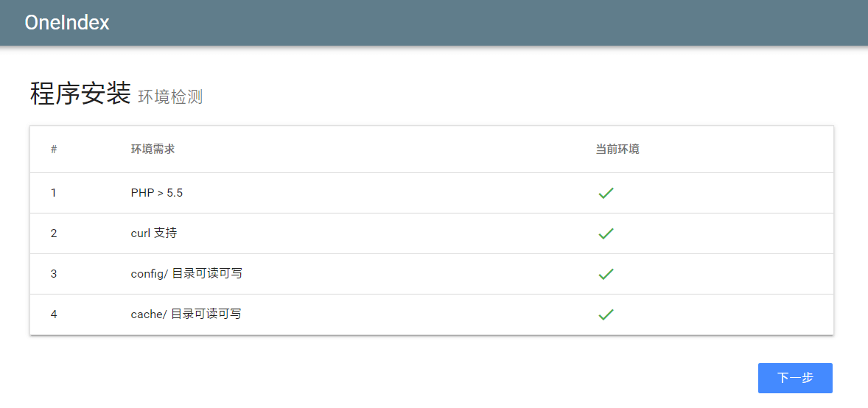Screen dimensions: 868x408
Task: Click the checkmark for config/ 目录可读可写
Action: (x=606, y=274)
